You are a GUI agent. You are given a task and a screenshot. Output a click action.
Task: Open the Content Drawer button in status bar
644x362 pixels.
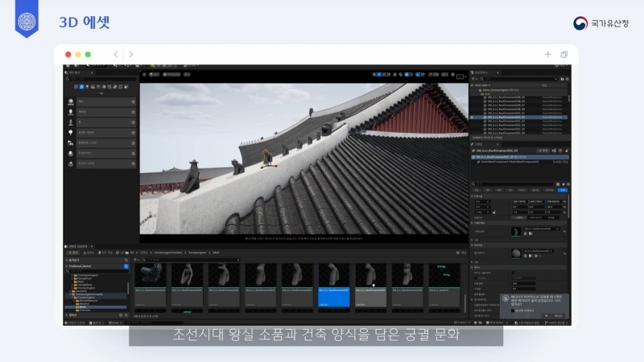(76, 323)
